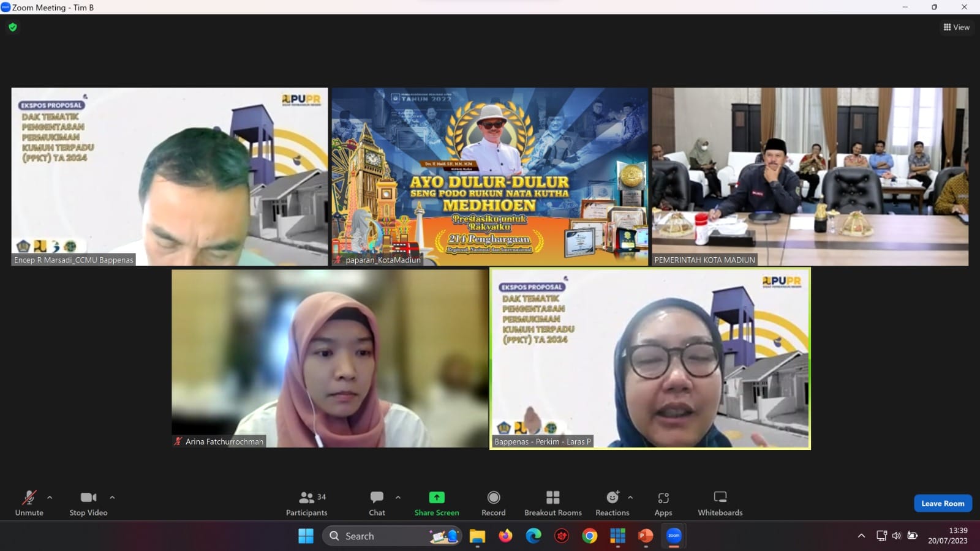Start recording with the Record button
Viewport: 980px width, 551px height.
pos(493,503)
